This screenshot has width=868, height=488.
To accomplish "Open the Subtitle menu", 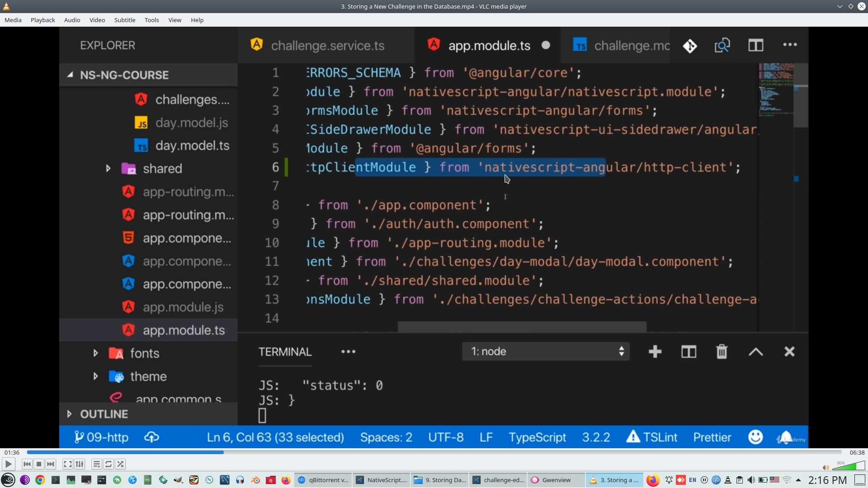I will 124,20.
